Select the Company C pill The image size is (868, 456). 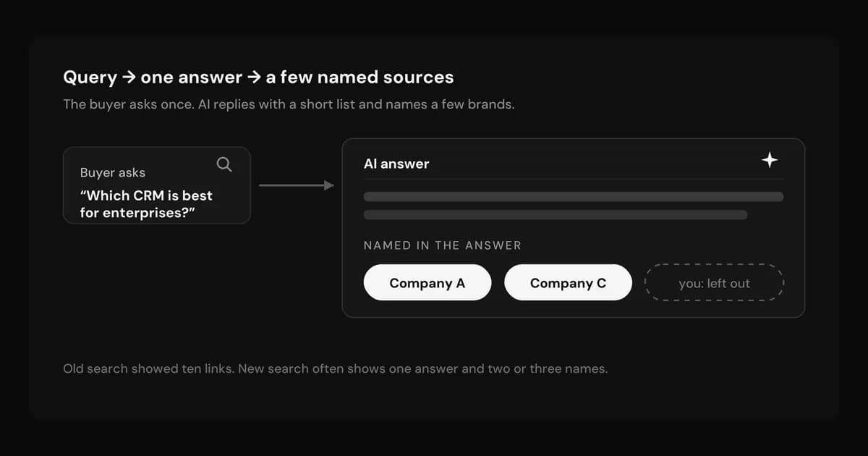[x=568, y=283]
